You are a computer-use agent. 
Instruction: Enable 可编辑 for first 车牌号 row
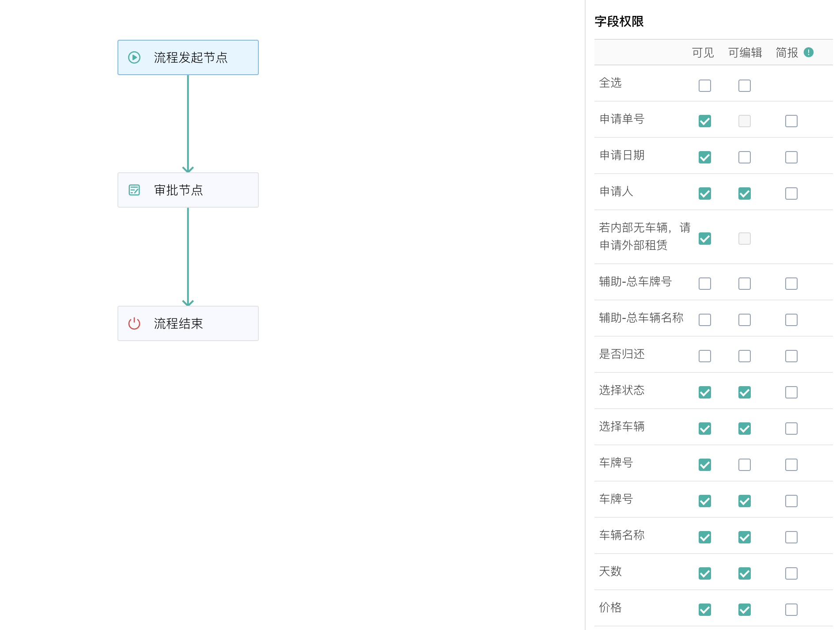pos(744,464)
